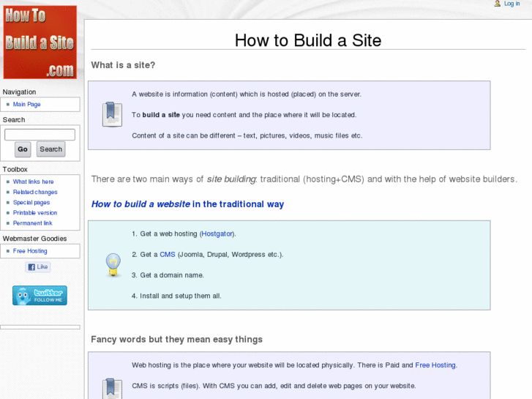Viewport: 532px width, 399px height.
Task: Click heading How to build a website in the traditional way
Action: pos(187,204)
